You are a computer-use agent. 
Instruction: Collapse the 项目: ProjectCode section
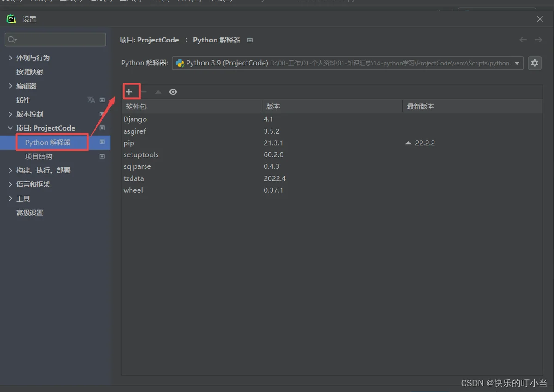11,128
